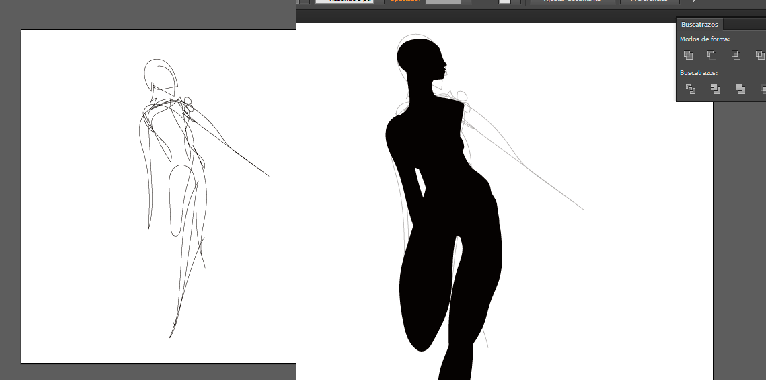
Task: Select the Buscatrazos panel tab
Action: pos(699,24)
